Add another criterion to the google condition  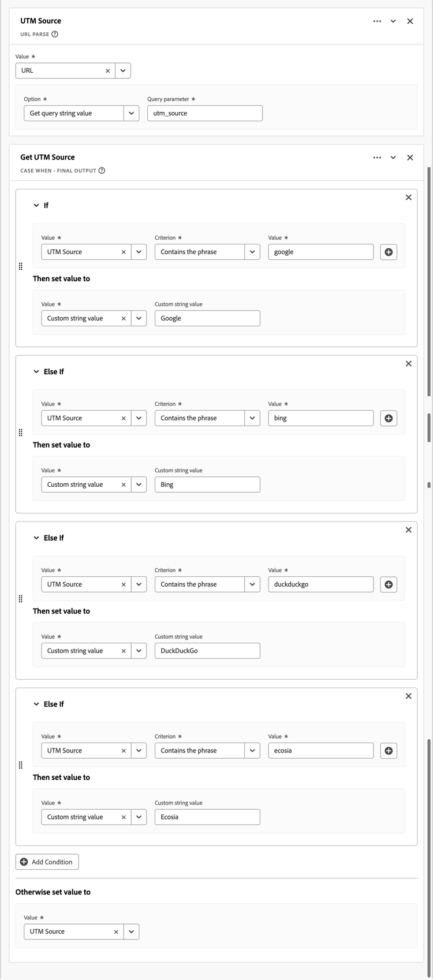point(389,252)
